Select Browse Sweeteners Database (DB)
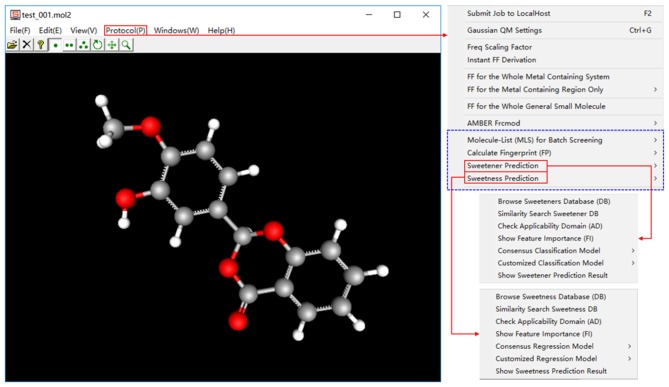The width and height of the screenshot is (669, 387). (x=554, y=201)
